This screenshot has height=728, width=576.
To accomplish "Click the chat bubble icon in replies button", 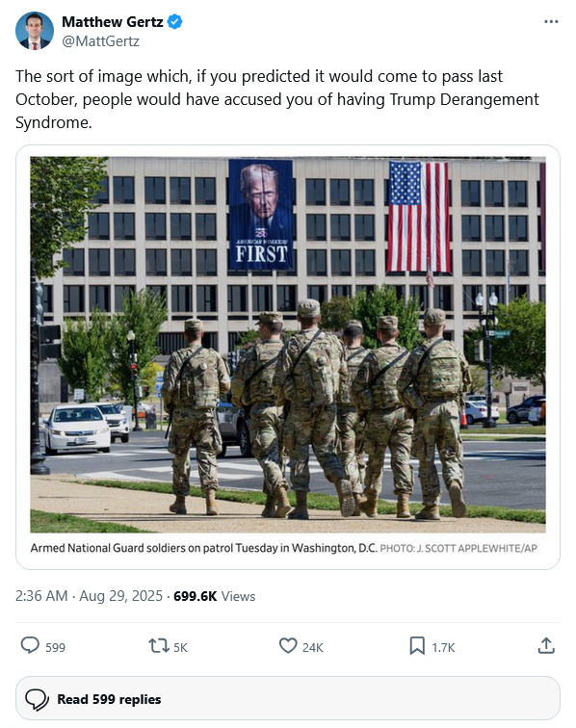I will click(37, 699).
